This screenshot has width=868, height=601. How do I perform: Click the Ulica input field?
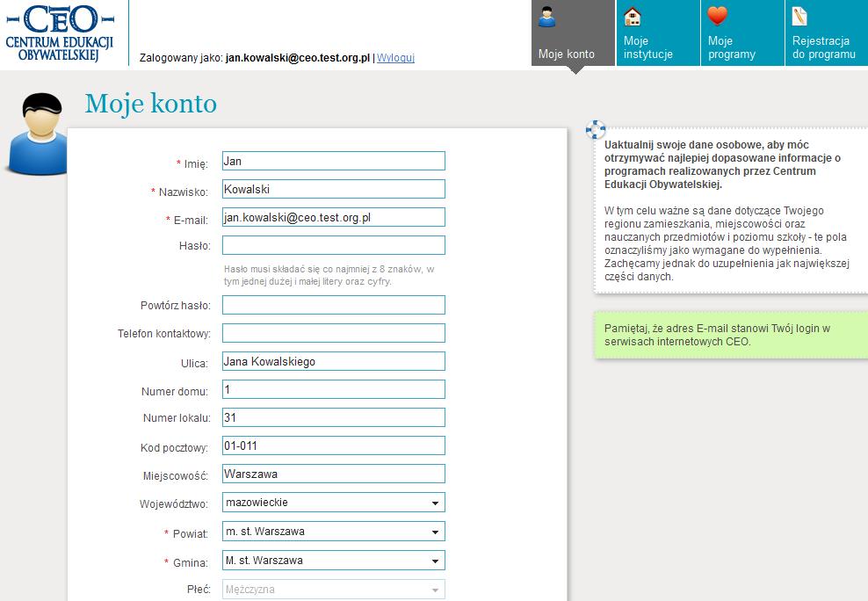coord(334,361)
